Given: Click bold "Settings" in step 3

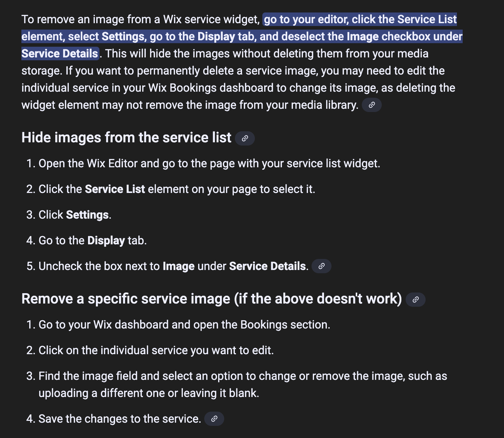Looking at the screenshot, I should [87, 215].
